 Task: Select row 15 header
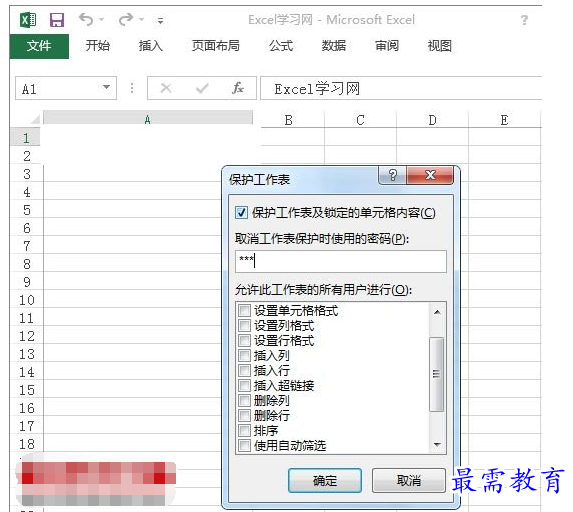27,390
